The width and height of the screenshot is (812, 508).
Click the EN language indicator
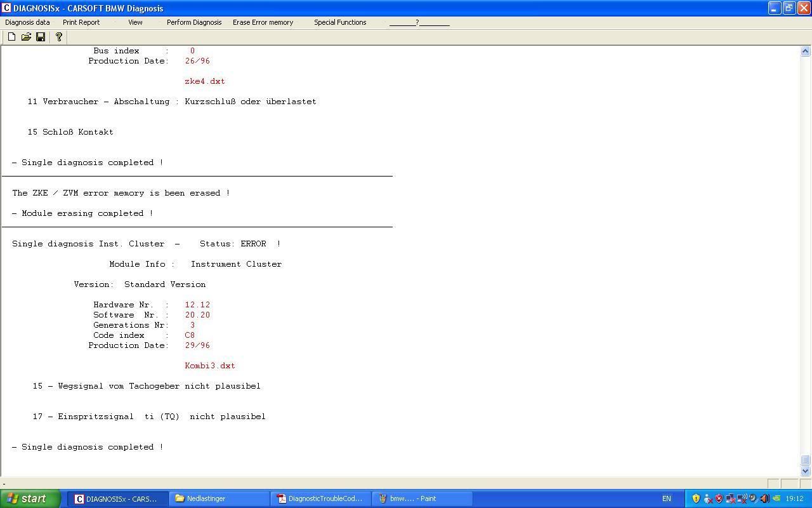667,498
